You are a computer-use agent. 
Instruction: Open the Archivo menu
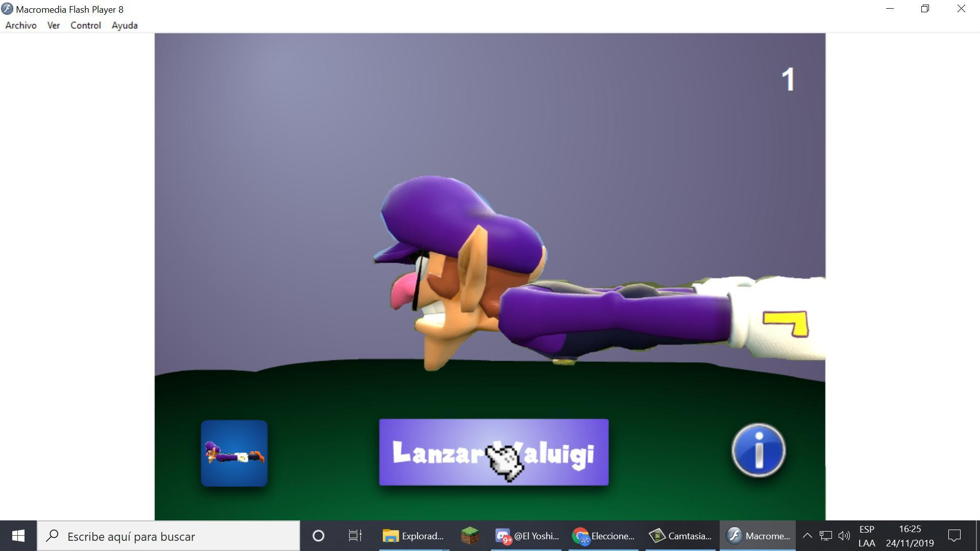21,25
